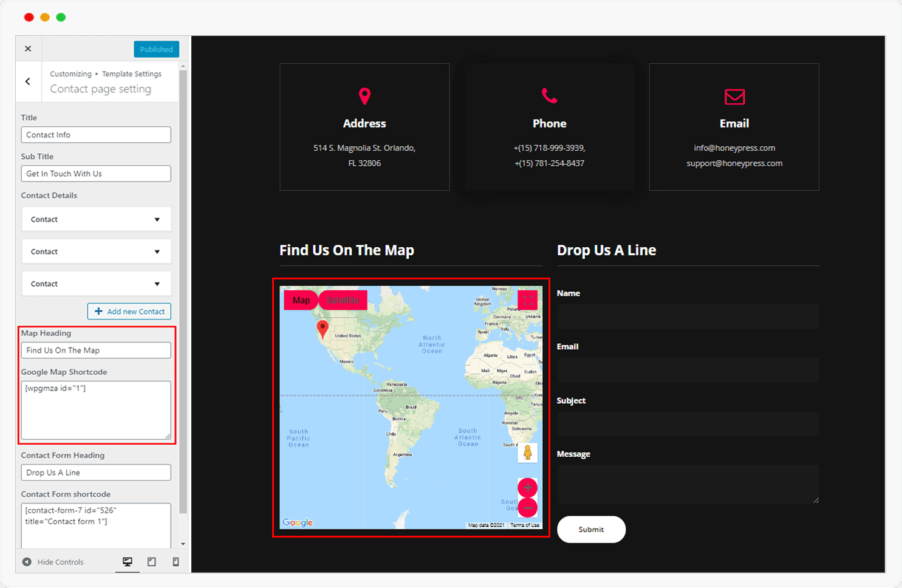Edit the Map Heading input field
902x588 pixels.
pos(96,350)
